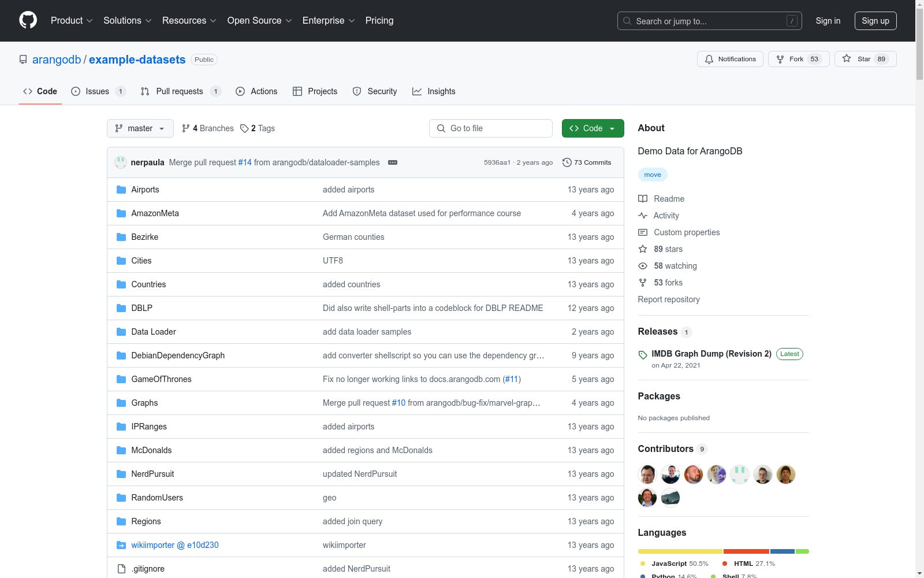The width and height of the screenshot is (924, 578).
Task: Expand the Solutions menu
Action: (x=128, y=21)
